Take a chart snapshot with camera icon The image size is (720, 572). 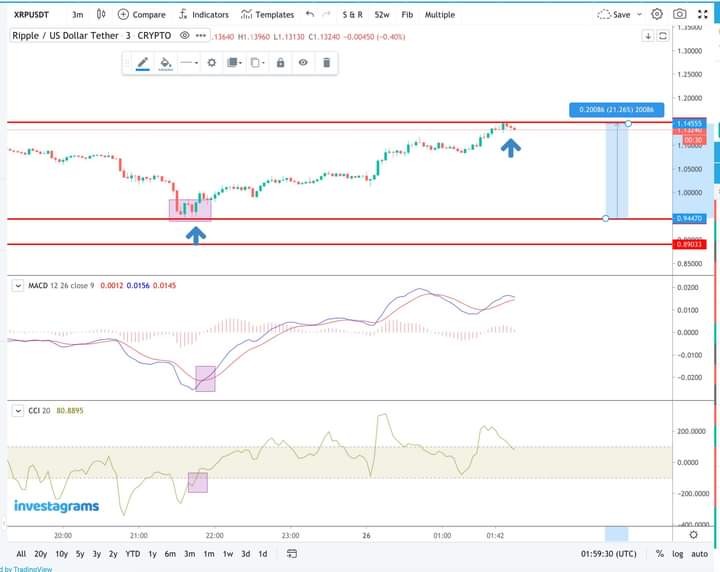click(680, 14)
